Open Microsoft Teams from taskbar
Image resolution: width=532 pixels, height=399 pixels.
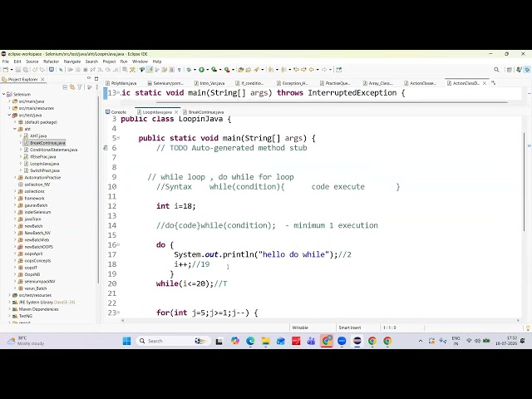pos(311,341)
